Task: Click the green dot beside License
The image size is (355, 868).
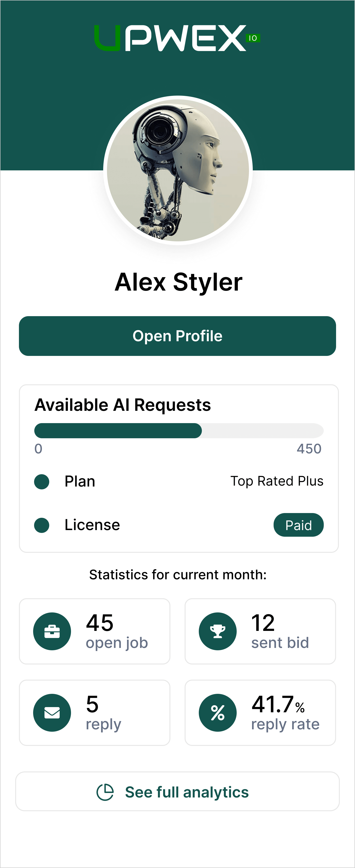Action: (42, 525)
